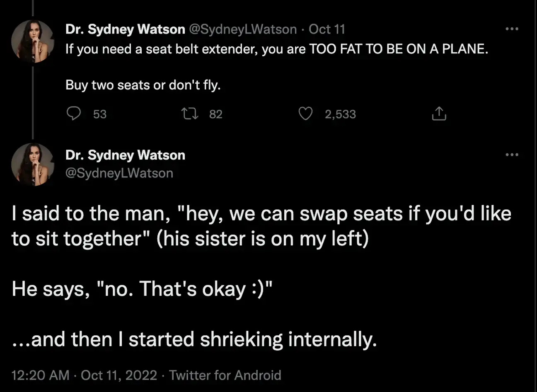The image size is (537, 392).
Task: Click the Twitter for Android source label
Action: 226,375
